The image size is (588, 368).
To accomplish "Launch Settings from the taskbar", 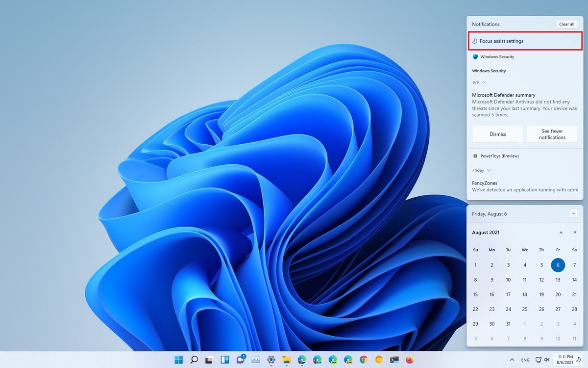I will tap(271, 359).
